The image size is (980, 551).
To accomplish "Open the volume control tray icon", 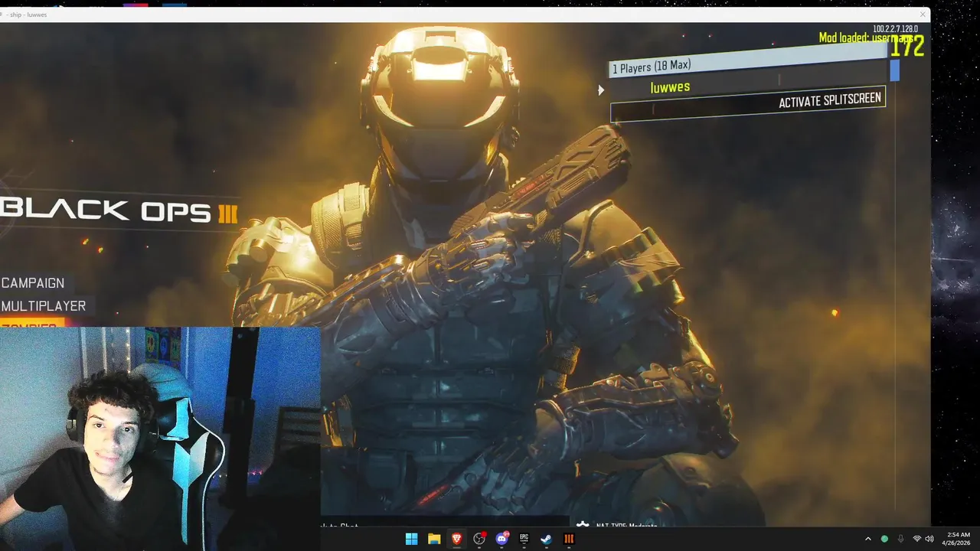I will tap(929, 539).
